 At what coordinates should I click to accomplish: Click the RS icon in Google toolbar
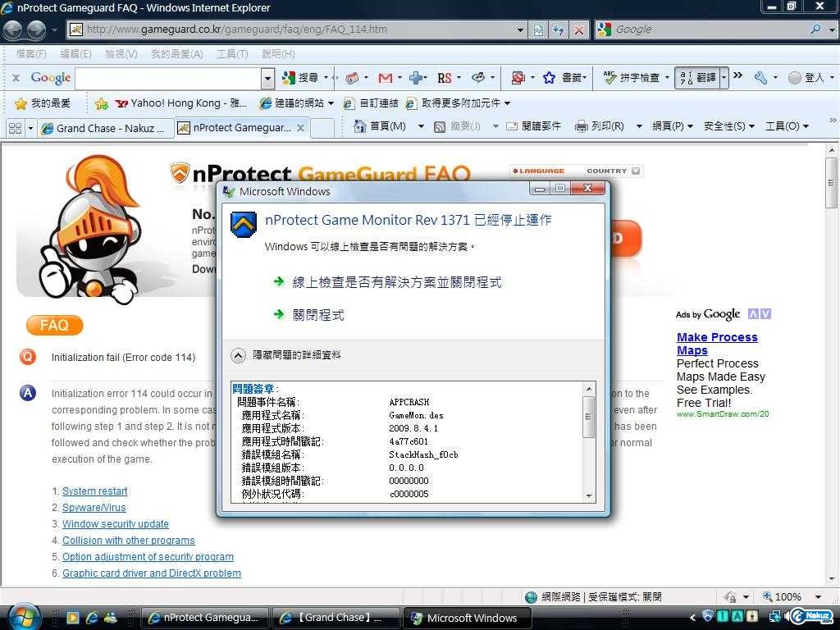point(444,78)
